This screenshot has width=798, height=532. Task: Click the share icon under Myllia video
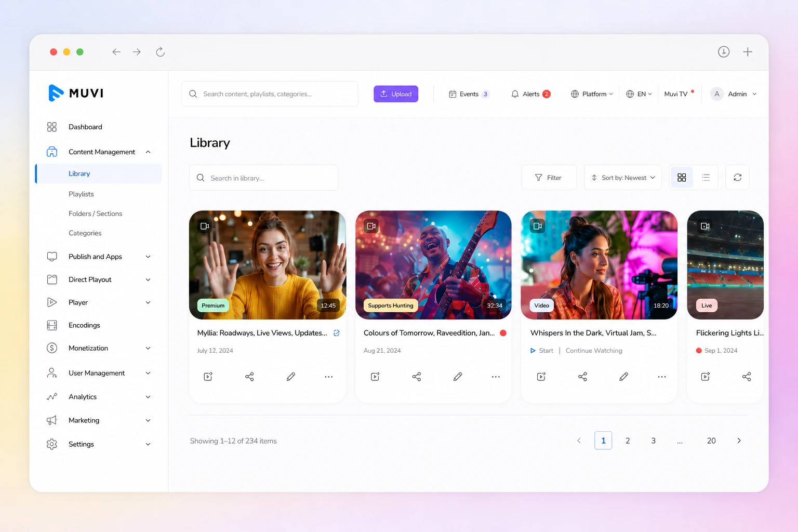pos(249,377)
